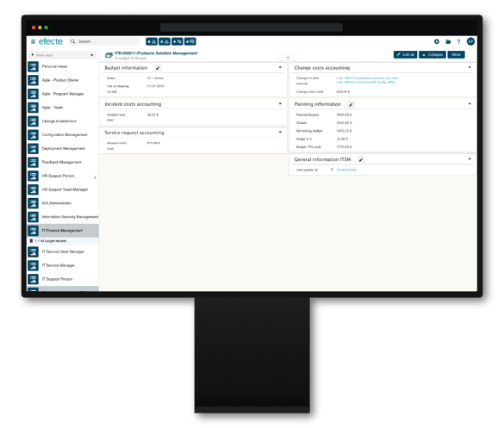Screen dimensions: 504x428
Task: Collapse the Service request accounting section
Action: pyautogui.click(x=280, y=132)
